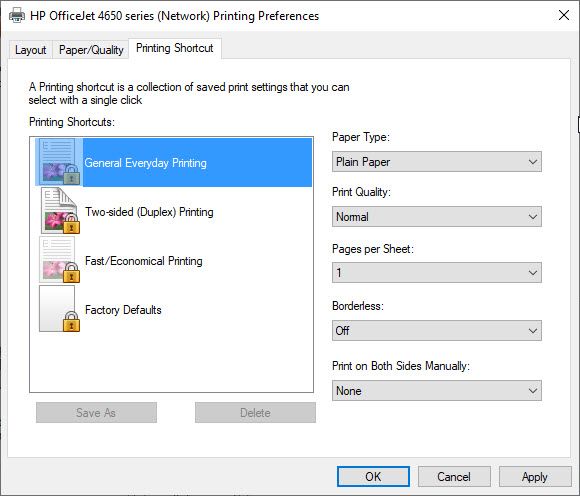Click the General Everyday Printing shortcut icon
580x496 pixels.
[59, 162]
